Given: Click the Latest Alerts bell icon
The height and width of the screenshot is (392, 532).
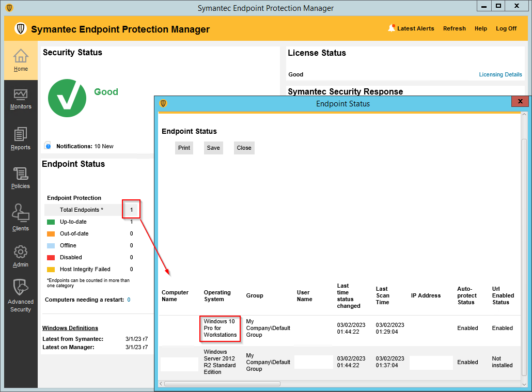Looking at the screenshot, I should (392, 28).
